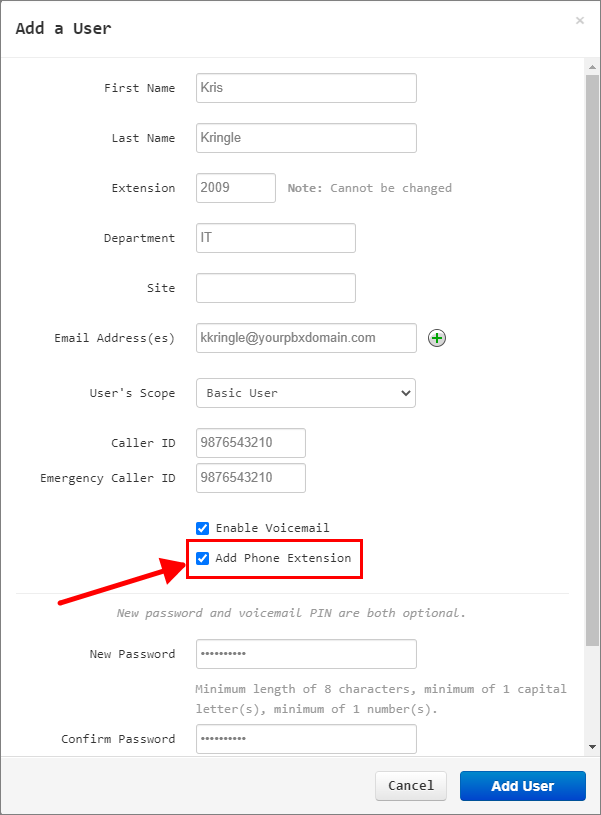Toggle the Enable Voicemail checkbox
Screen dimensions: 601x815
pos(202,529)
